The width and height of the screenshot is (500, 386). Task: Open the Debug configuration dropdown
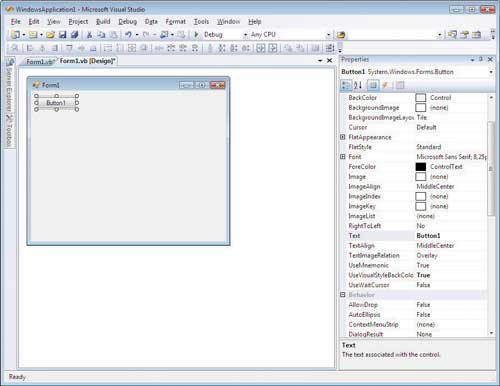coord(245,35)
